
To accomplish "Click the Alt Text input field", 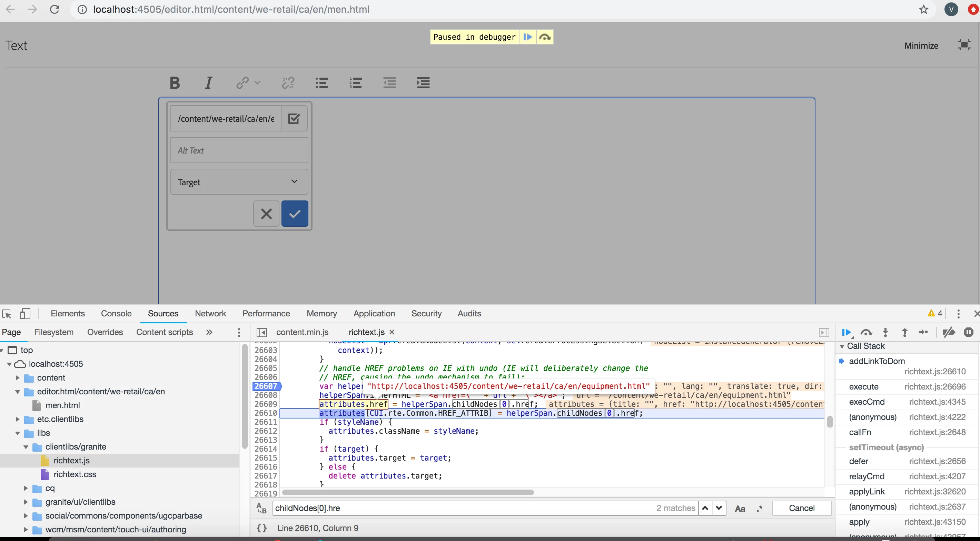I will pos(239,150).
